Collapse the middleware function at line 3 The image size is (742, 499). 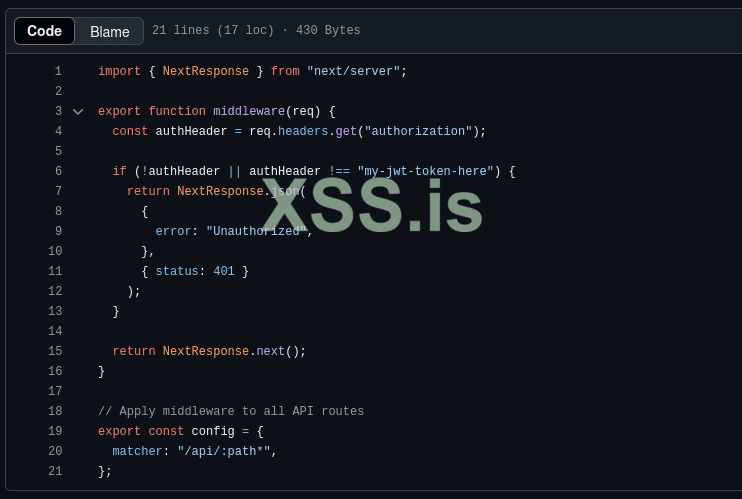point(78,112)
